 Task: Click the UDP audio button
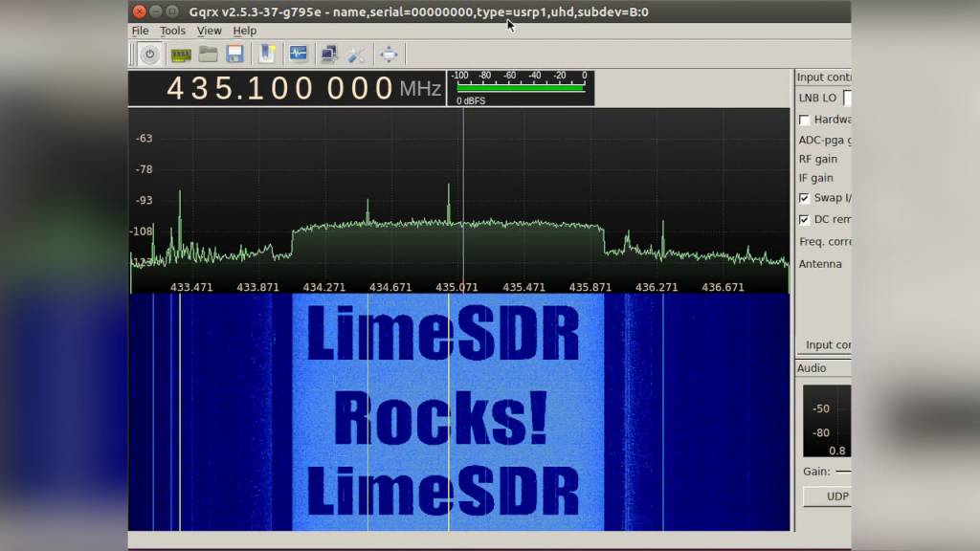(x=827, y=496)
